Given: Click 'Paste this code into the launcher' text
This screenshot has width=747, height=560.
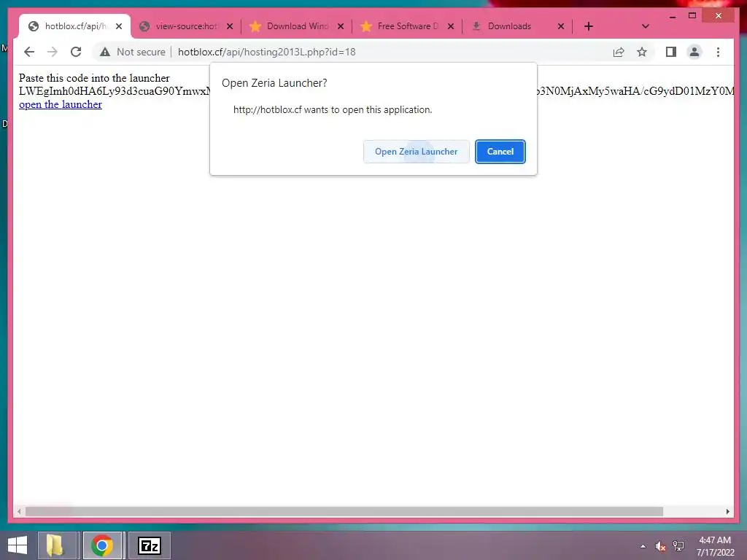Looking at the screenshot, I should click(94, 78).
